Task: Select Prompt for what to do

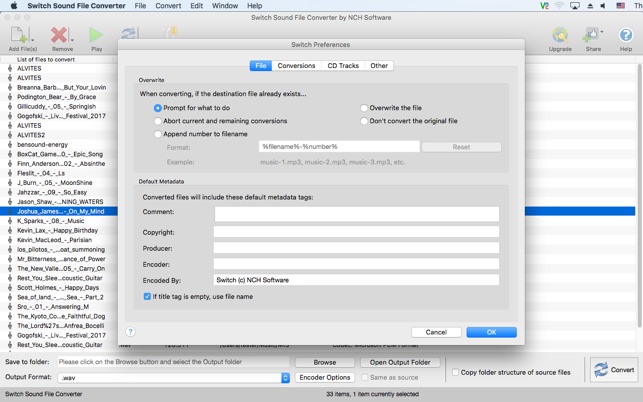Action: pos(157,108)
